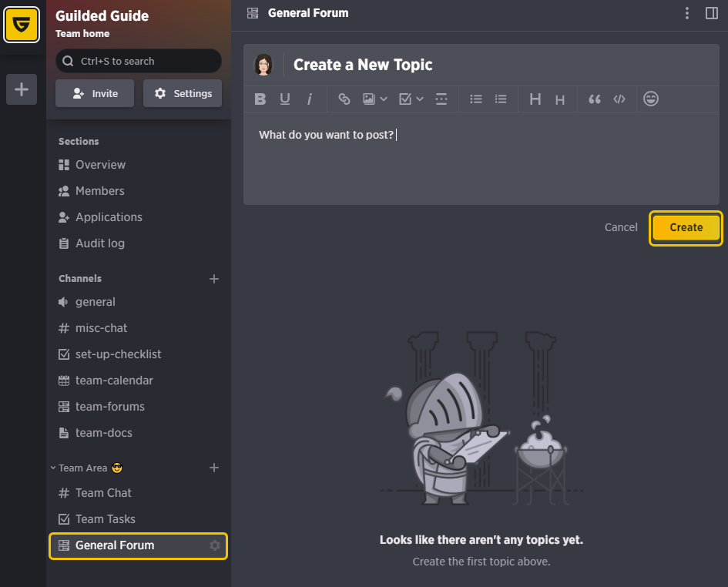This screenshot has width=728, height=587.
Task: Insert a numbered list
Action: pos(501,99)
